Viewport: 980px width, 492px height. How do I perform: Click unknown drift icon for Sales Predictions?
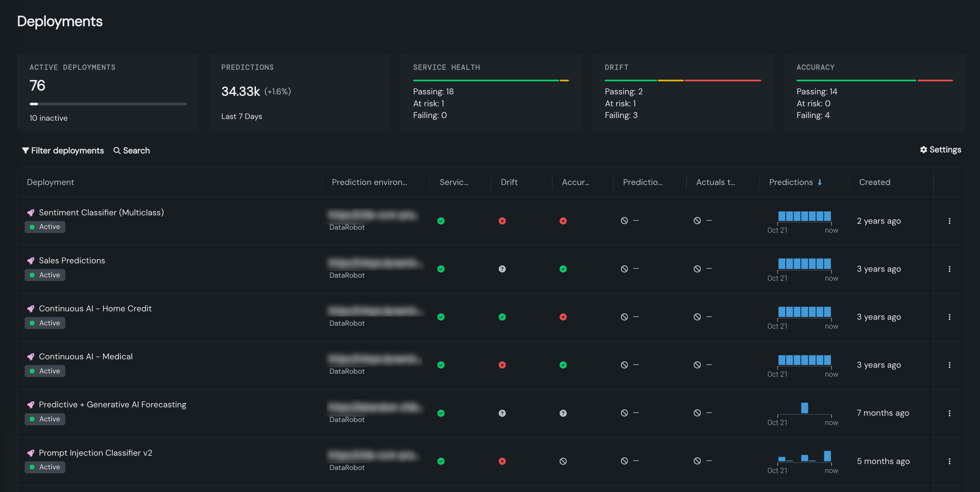(502, 269)
